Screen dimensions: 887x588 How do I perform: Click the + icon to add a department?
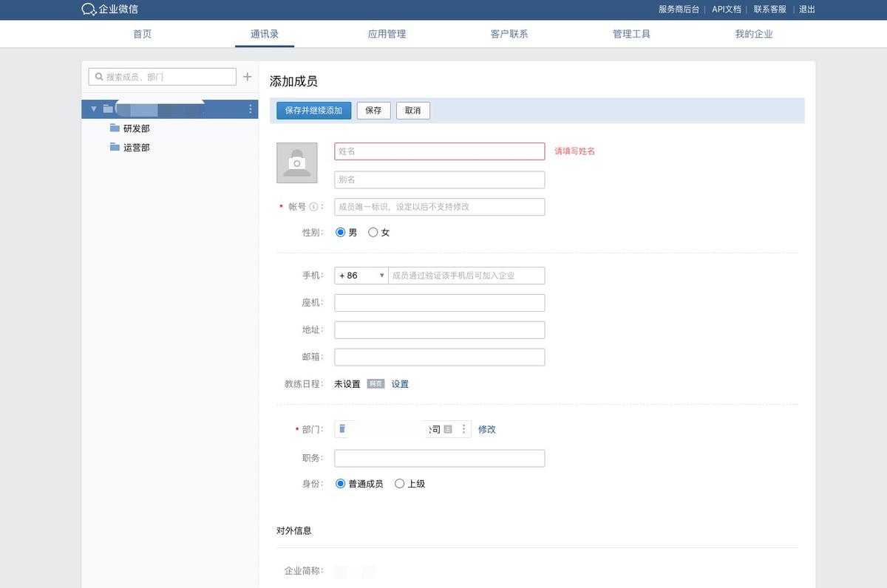(x=247, y=76)
